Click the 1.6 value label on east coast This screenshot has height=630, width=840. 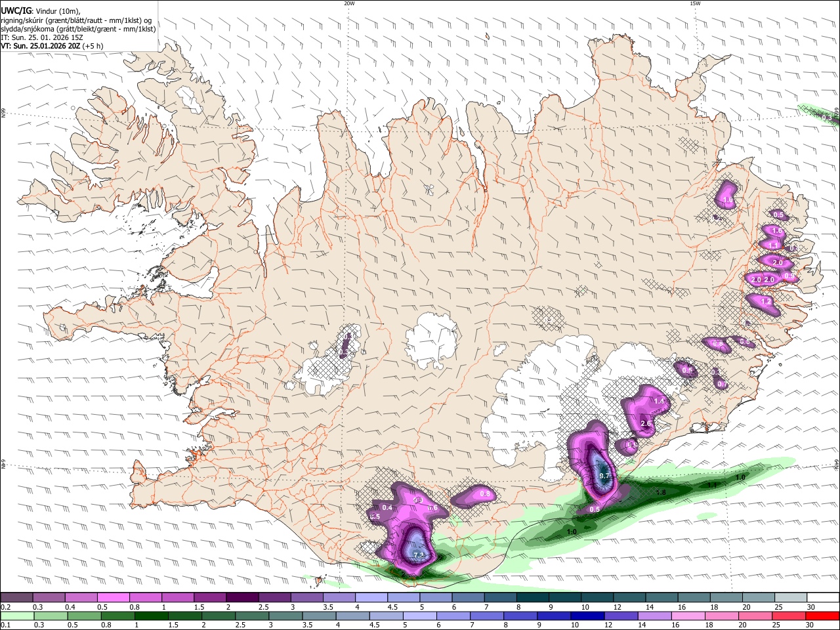coord(777,231)
